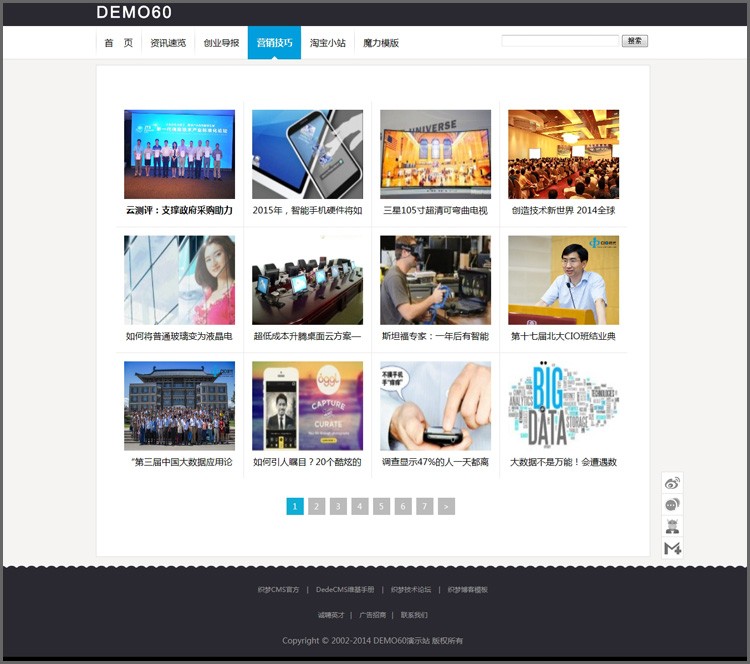The width and height of the screenshot is (750, 664).
Task: Go to pagination page 4
Action: 360,506
